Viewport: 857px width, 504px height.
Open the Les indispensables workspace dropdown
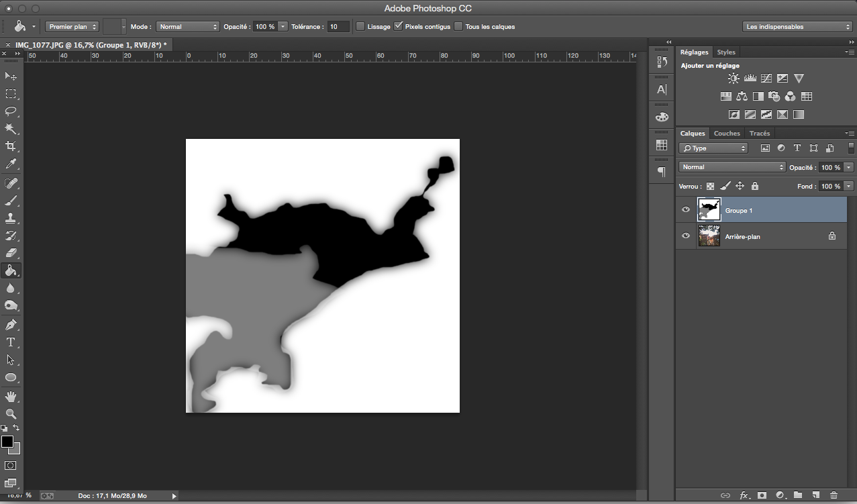(797, 26)
